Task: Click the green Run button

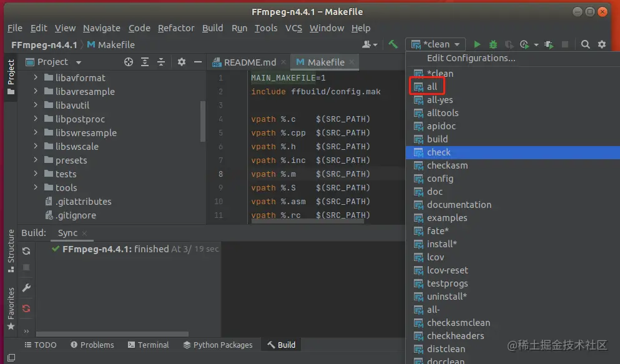Action: 477,44
